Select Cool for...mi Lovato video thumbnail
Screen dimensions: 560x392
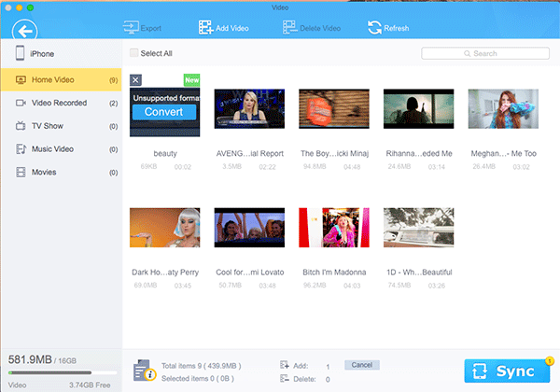click(249, 228)
